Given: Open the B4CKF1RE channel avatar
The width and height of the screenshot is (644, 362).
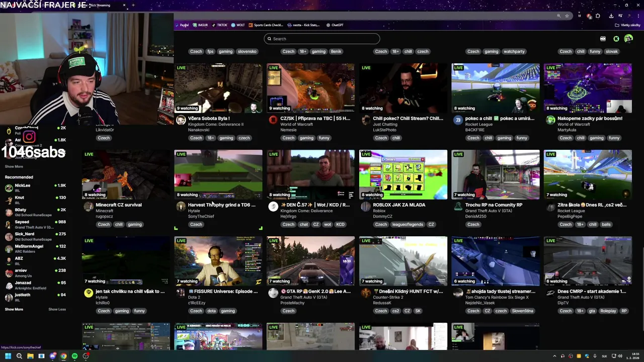Looking at the screenshot, I should (x=458, y=120).
